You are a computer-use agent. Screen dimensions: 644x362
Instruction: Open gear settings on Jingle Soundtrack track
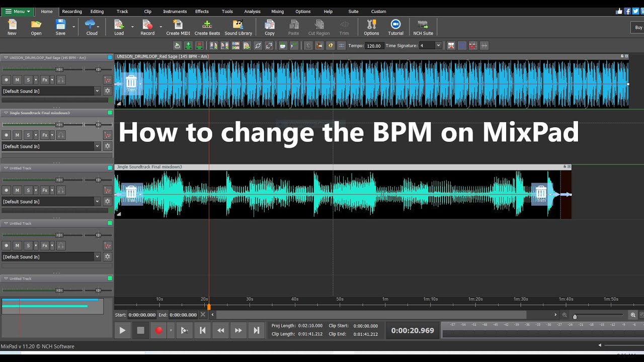107,146
